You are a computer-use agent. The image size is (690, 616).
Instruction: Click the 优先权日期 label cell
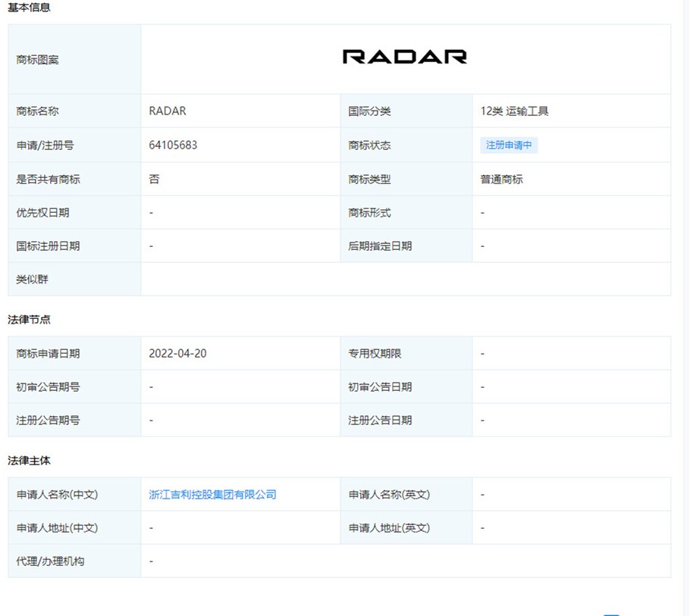[74, 213]
